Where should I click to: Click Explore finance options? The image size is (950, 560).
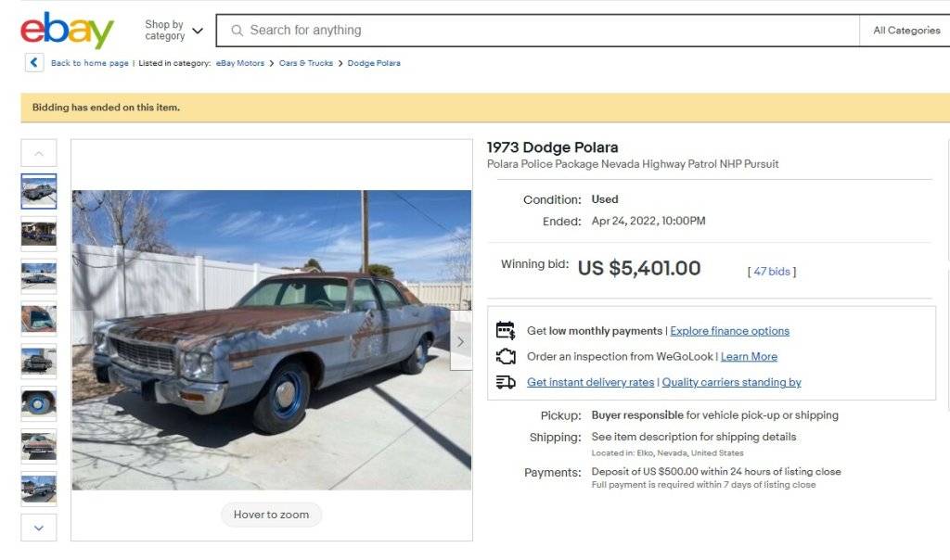pyautogui.click(x=730, y=330)
